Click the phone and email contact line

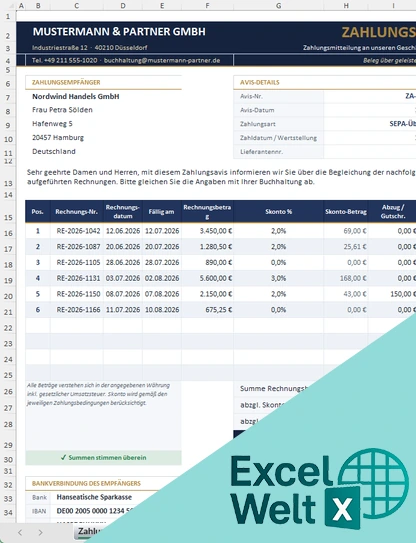[126, 60]
